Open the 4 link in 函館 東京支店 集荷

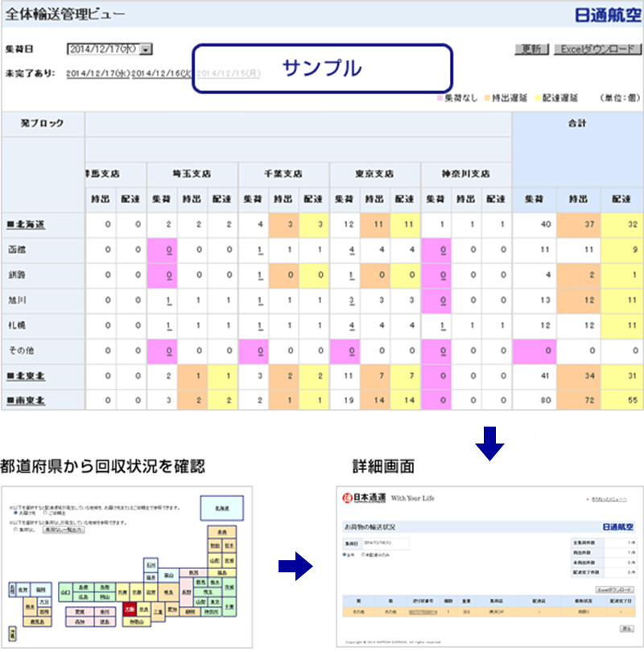click(352, 250)
